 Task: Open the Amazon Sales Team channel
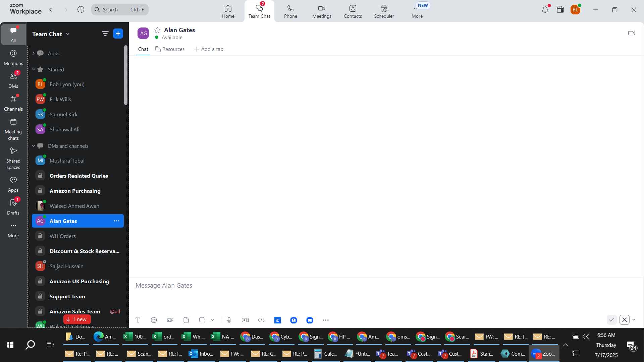(x=78, y=311)
